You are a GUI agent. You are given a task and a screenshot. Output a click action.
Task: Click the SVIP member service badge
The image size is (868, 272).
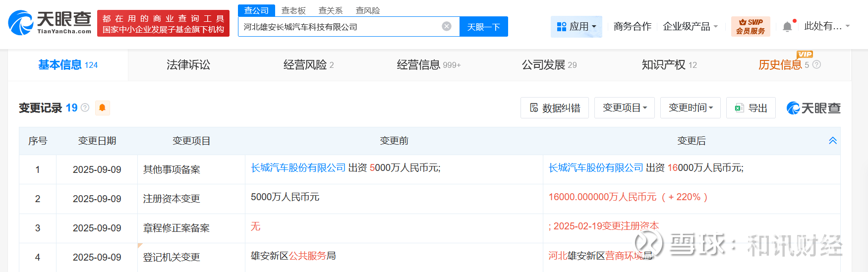tap(751, 26)
